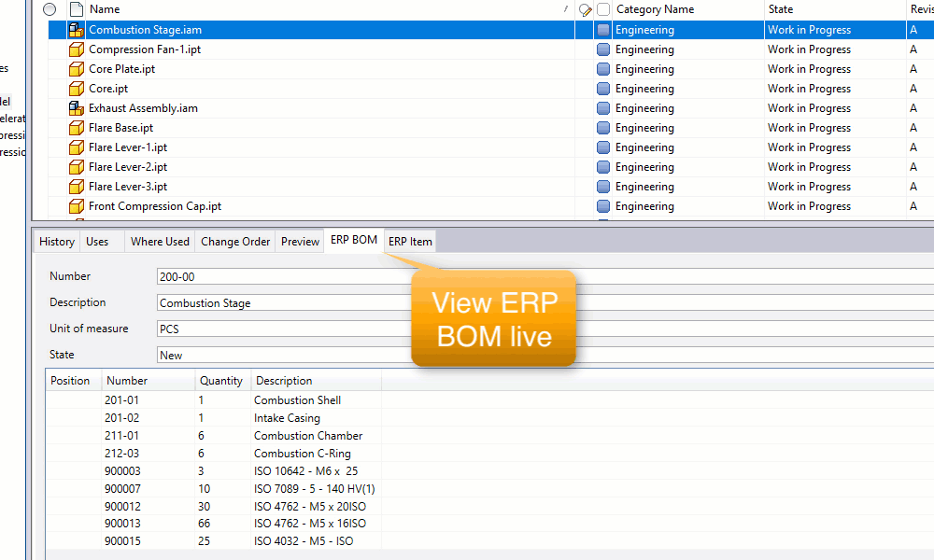Click the Engineering category icon for Core.ipt
The height and width of the screenshot is (560, 934).
point(603,89)
